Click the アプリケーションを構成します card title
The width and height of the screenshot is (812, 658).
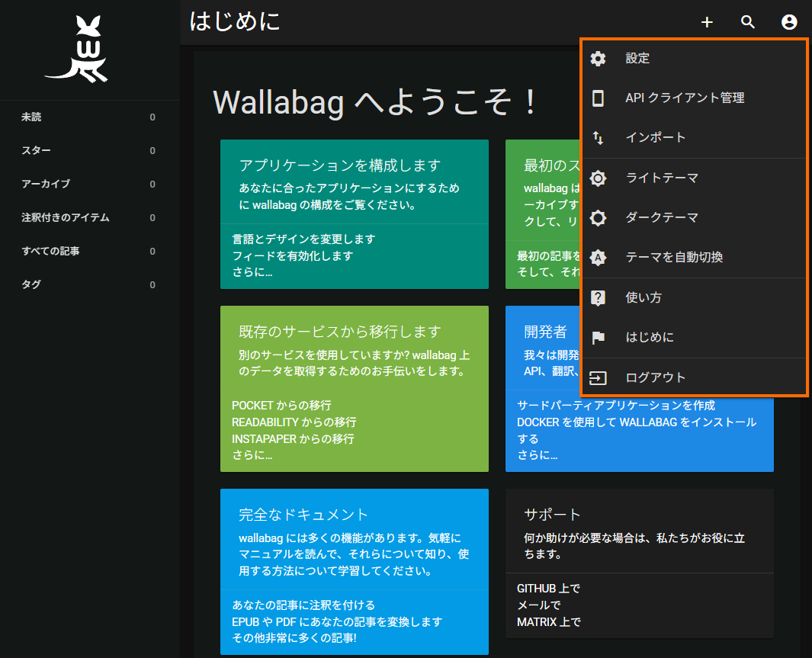point(340,165)
